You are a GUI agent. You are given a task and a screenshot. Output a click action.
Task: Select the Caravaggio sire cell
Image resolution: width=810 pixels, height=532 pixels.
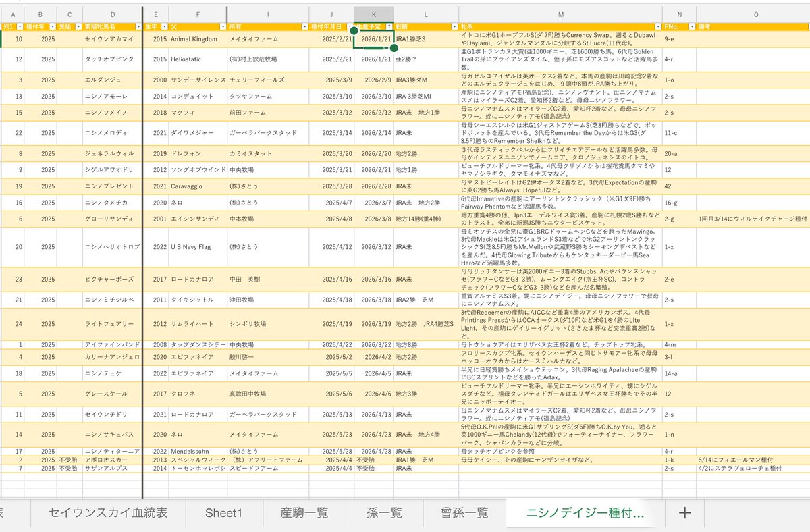pos(197,186)
